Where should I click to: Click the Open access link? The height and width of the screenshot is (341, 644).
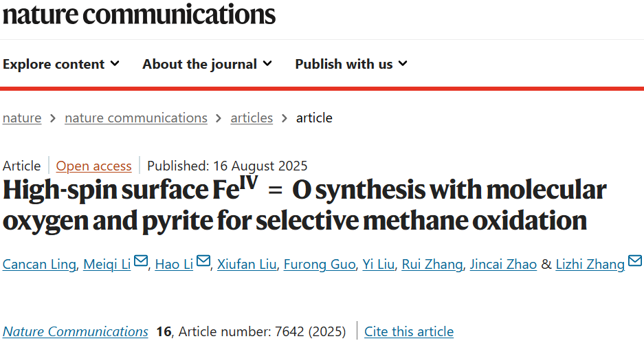93,166
